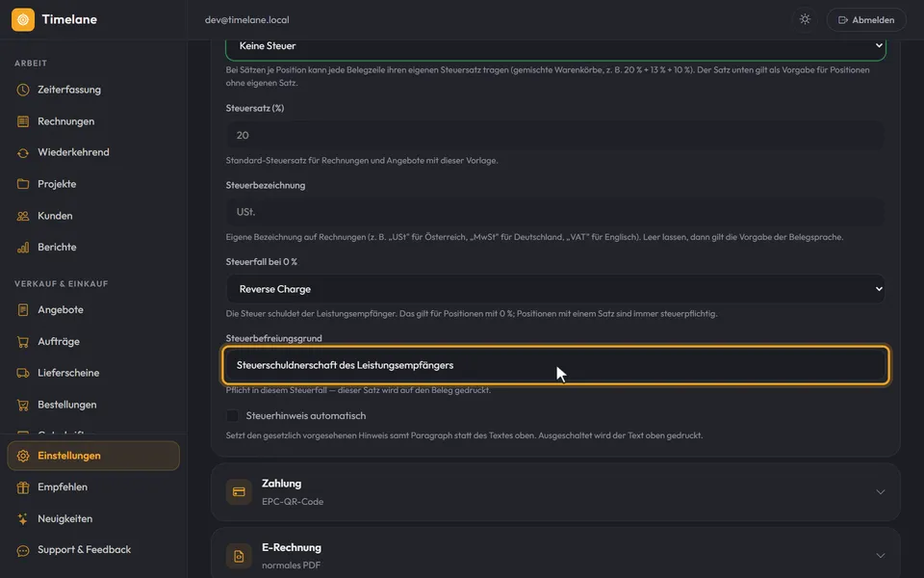
Task: Open Lieferscheine in the sidebar
Action: 93,373
